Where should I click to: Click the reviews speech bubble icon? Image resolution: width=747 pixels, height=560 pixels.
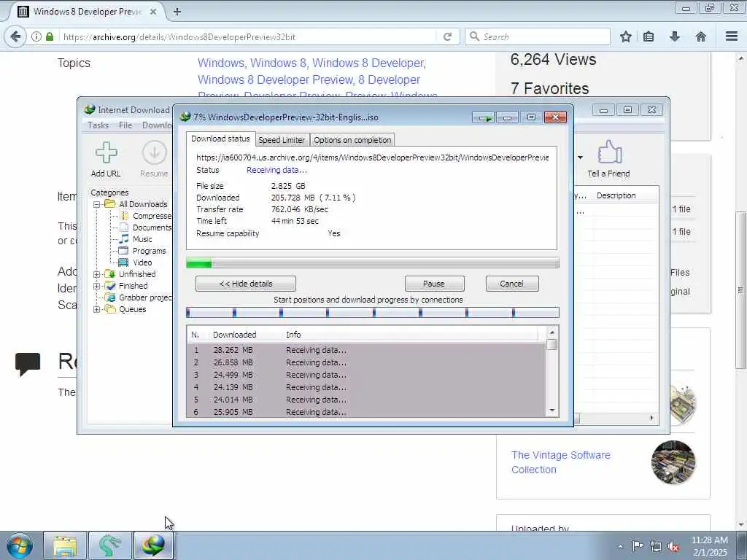pyautogui.click(x=28, y=364)
